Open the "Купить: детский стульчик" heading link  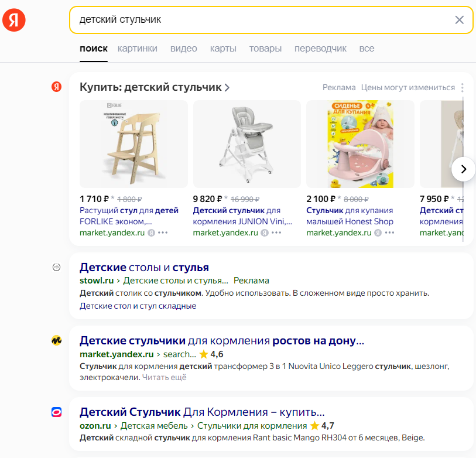coord(150,87)
